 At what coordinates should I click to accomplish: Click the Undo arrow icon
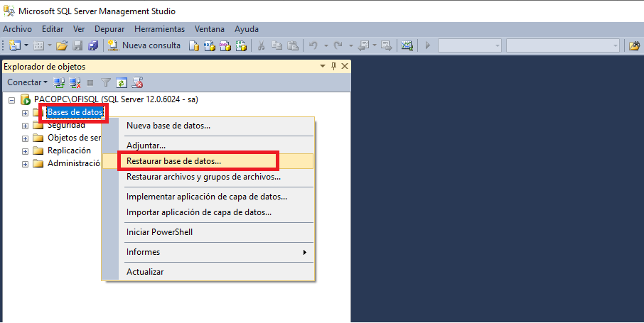313,45
